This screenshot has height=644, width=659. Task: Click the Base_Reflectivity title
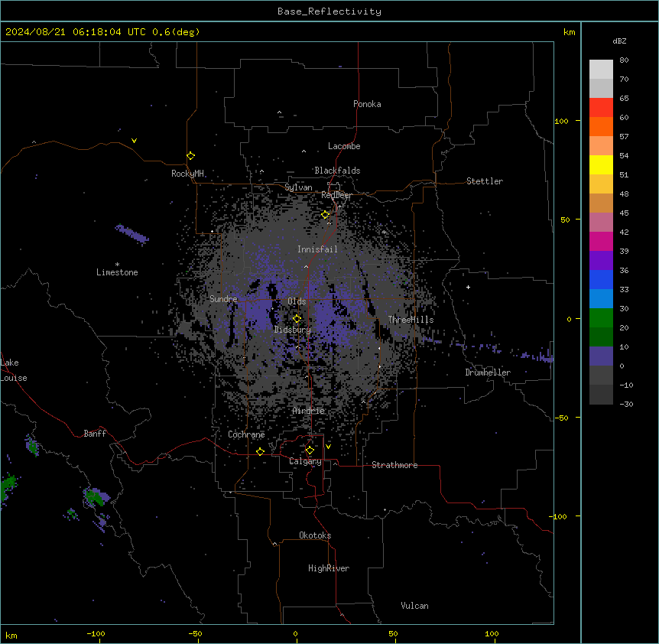pyautogui.click(x=329, y=11)
